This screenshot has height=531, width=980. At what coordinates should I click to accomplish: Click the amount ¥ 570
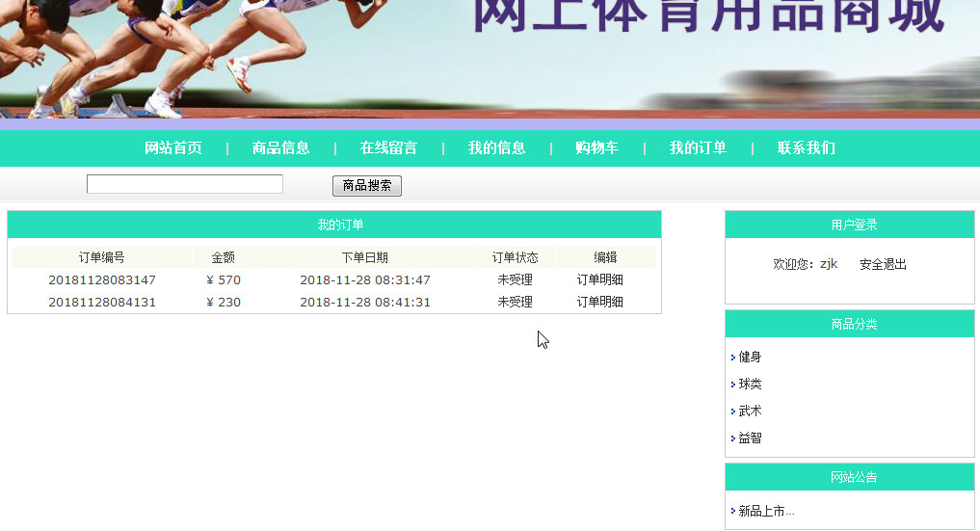224,279
